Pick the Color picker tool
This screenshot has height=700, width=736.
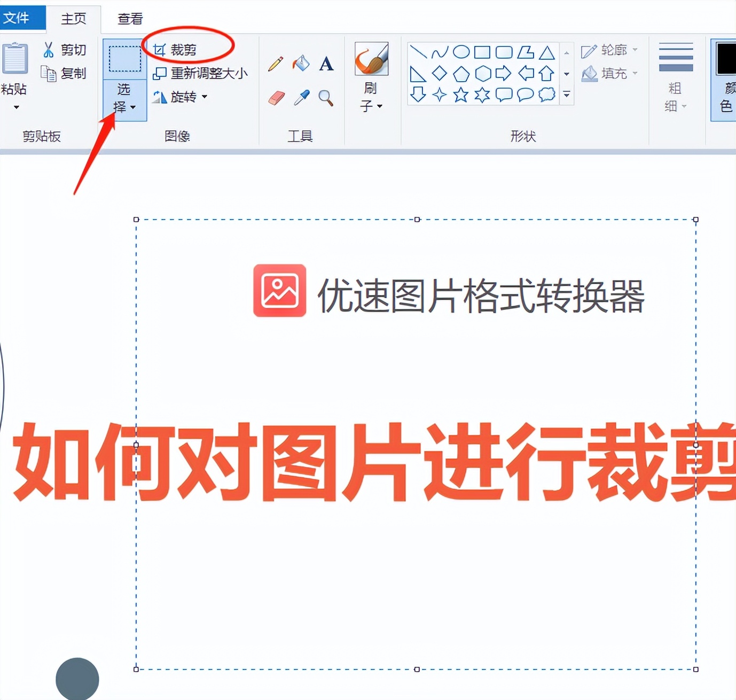300,98
